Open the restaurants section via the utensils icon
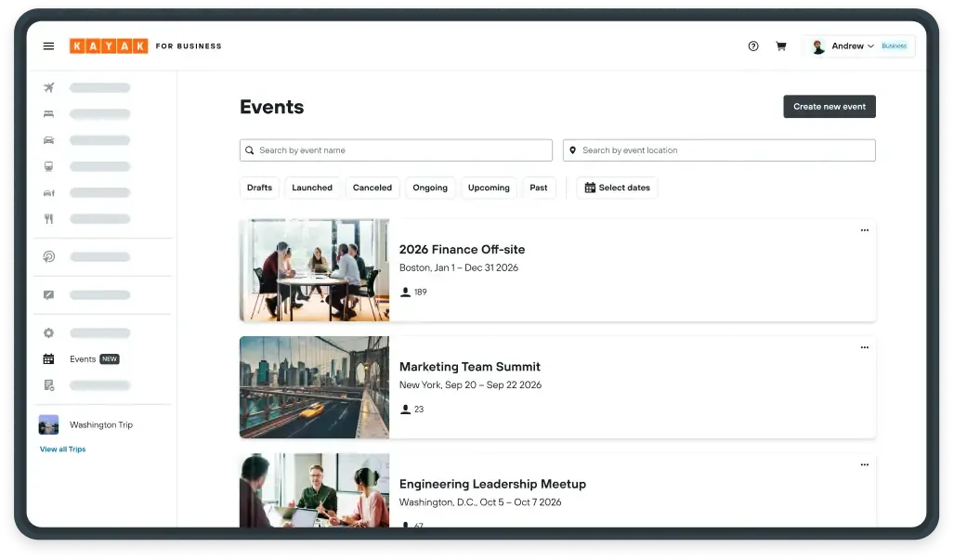Viewport: 954px width, 560px height. point(48,218)
